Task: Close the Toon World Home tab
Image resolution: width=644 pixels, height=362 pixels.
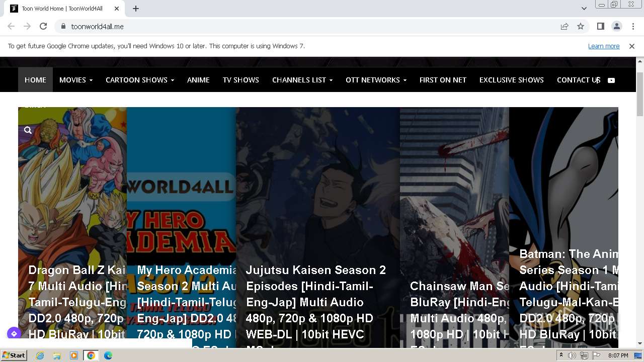Action: [117, 9]
